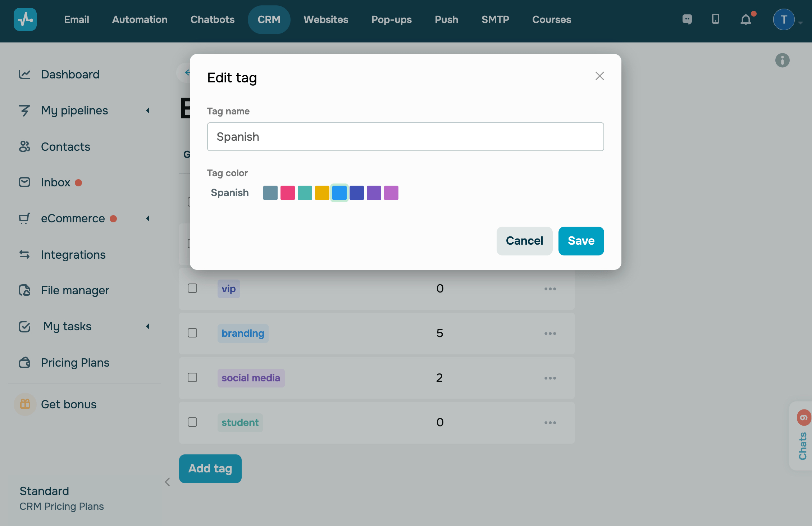Check the vip tag checkbox
The height and width of the screenshot is (526, 812).
(192, 288)
